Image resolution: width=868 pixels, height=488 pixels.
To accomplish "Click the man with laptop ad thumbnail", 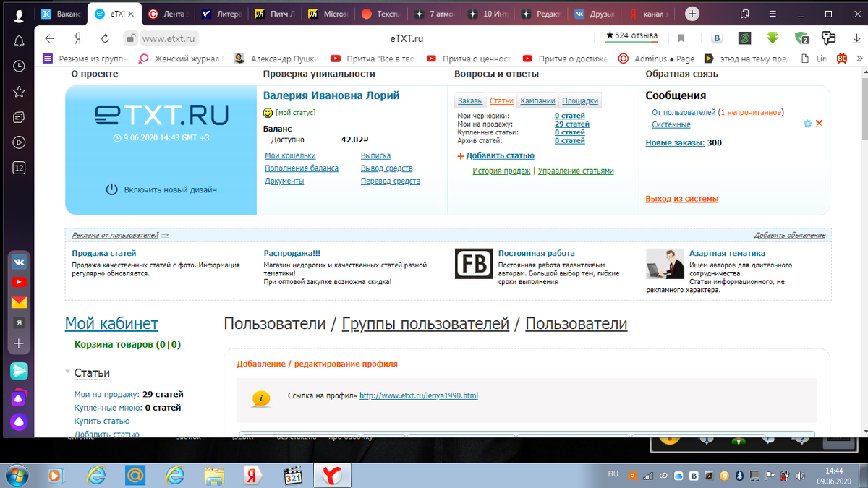I will point(665,264).
